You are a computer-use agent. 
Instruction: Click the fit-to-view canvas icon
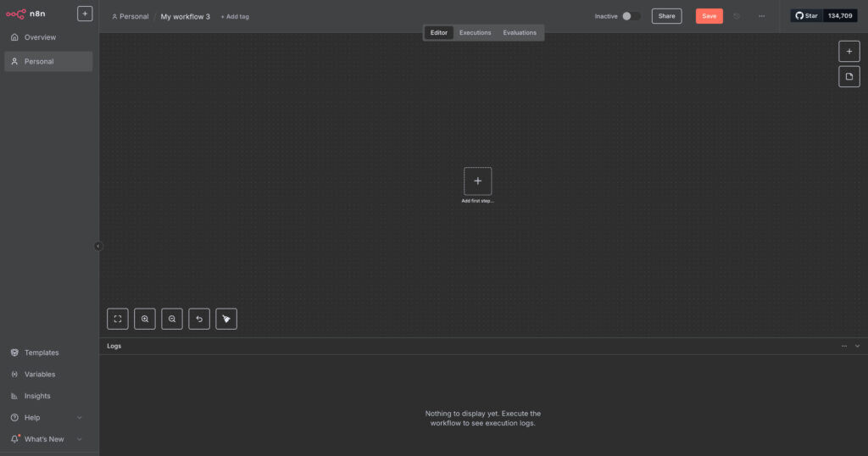118,319
